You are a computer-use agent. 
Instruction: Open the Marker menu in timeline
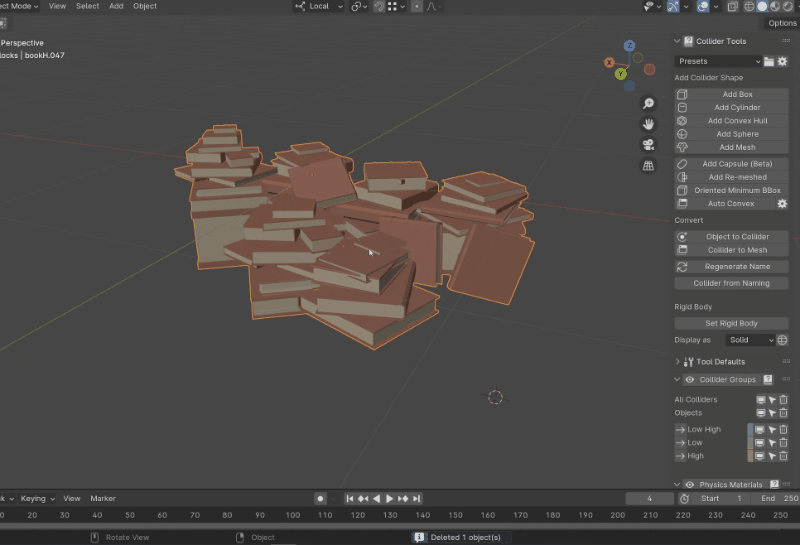(x=103, y=498)
